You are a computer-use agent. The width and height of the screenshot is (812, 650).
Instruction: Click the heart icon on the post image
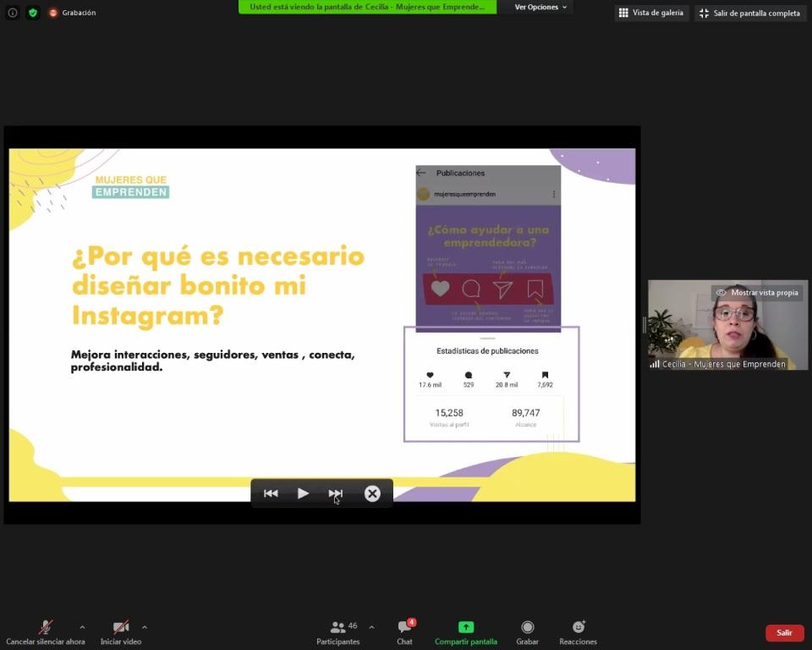click(440, 289)
